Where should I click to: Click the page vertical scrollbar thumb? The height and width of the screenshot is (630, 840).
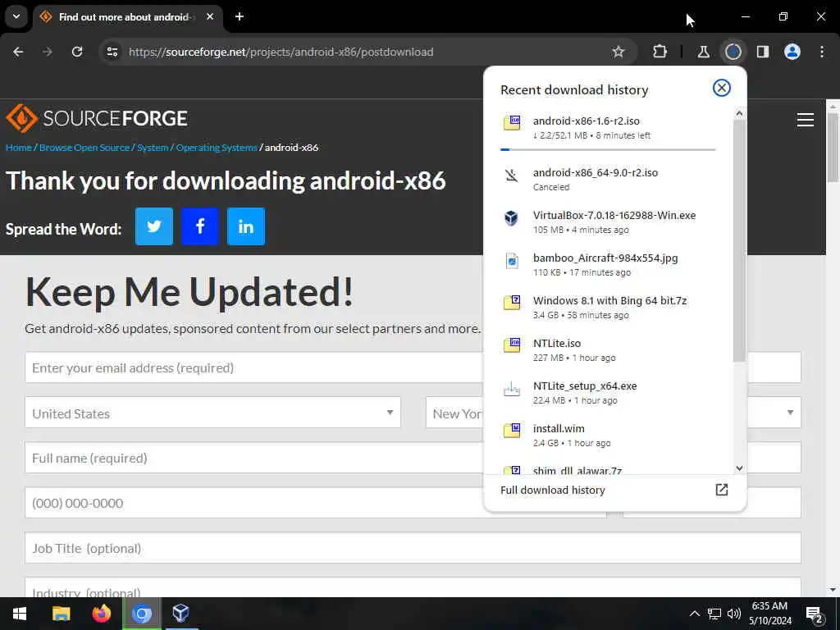tap(833, 148)
